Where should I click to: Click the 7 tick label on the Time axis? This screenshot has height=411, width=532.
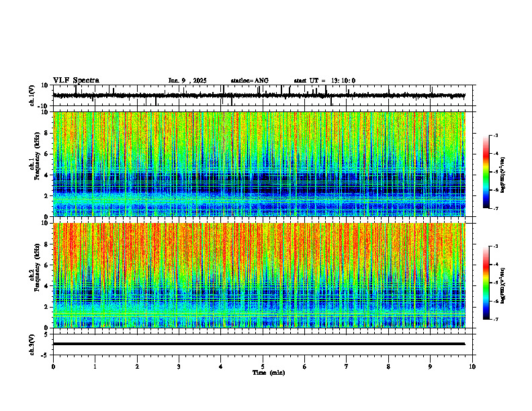[347, 367]
